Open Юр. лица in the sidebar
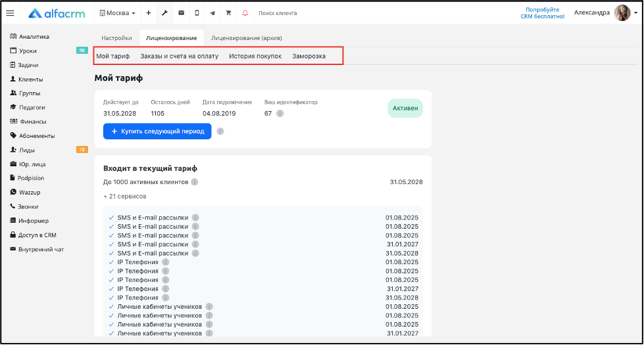Image resolution: width=644 pixels, height=345 pixels. tap(28, 164)
